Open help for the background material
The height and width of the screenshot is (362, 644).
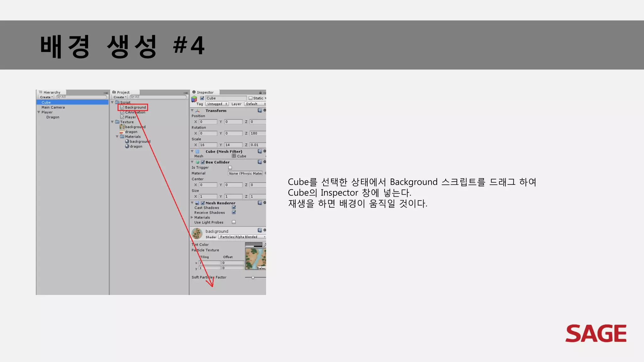pyautogui.click(x=260, y=230)
